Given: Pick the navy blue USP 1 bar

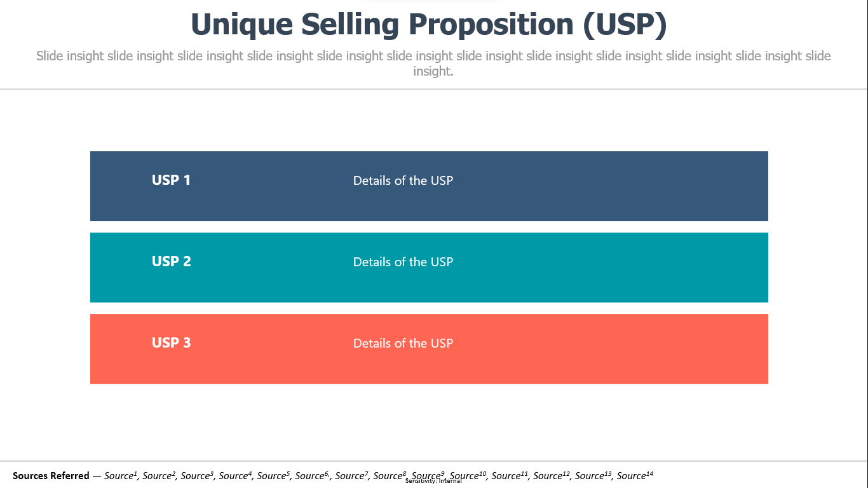Looking at the screenshot, I should [429, 186].
